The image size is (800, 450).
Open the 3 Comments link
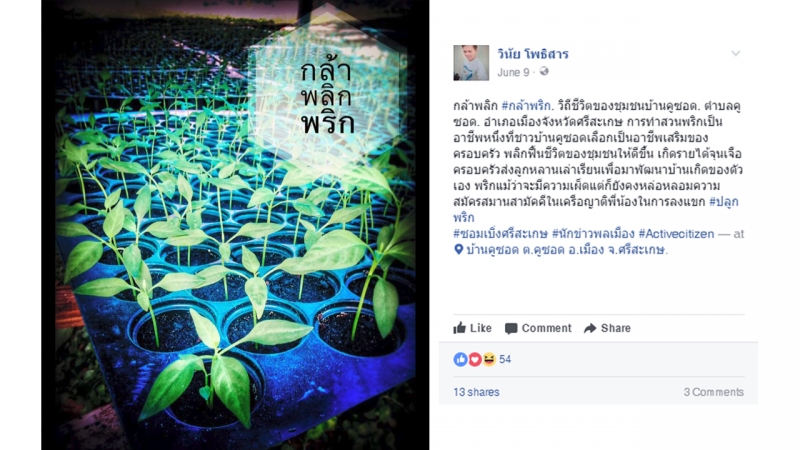(x=713, y=392)
